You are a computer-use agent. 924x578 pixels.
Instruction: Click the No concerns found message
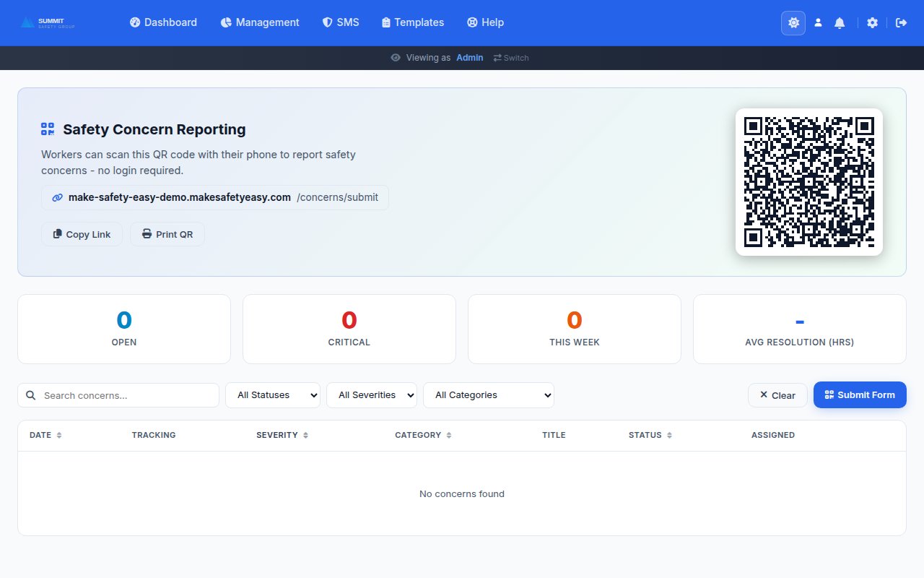click(462, 494)
